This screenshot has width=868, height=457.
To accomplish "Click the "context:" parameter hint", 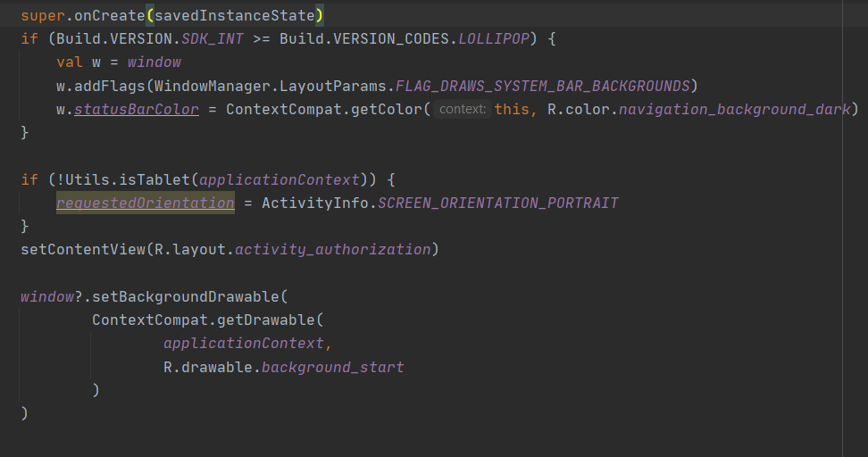I will click(x=463, y=109).
